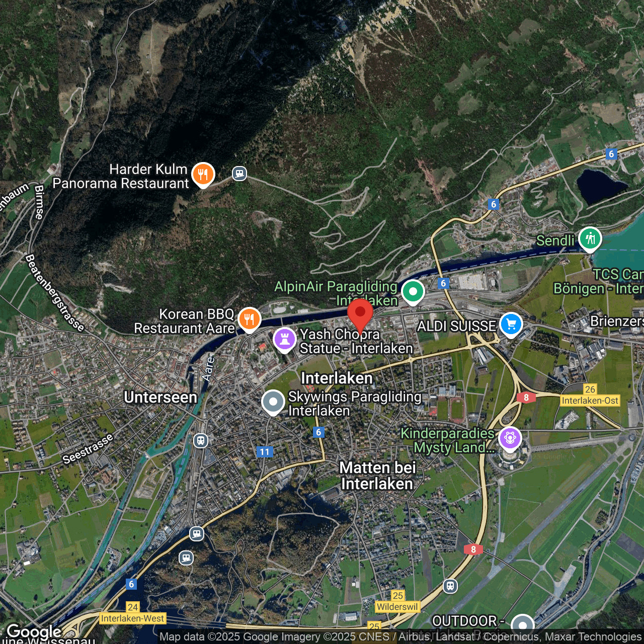Select the AlpinAir Paragliding green marker
This screenshot has width=644, height=644.
[413, 291]
